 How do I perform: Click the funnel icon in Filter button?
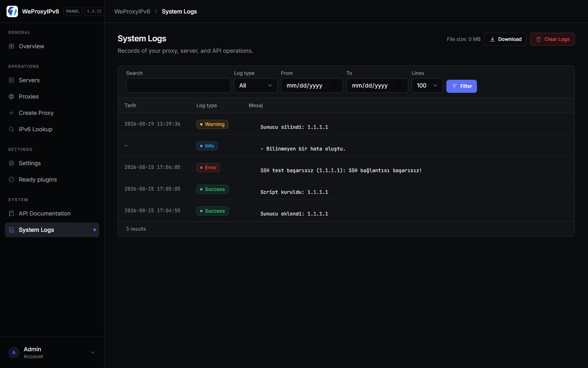click(454, 86)
